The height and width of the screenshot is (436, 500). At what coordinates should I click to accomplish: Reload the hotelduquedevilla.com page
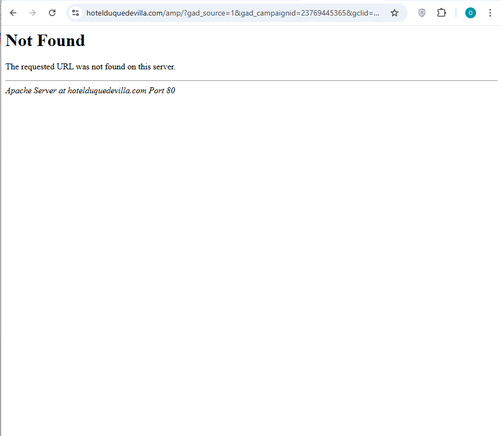52,13
